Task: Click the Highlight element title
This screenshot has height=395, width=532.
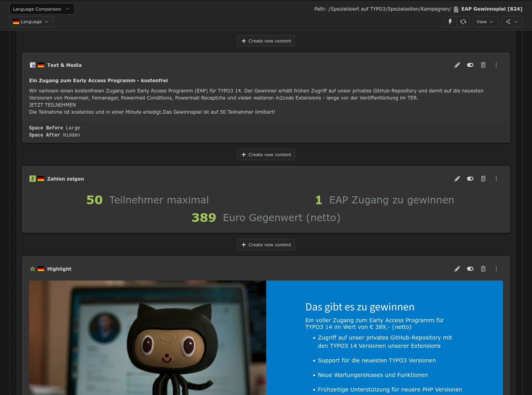Action: (59, 269)
